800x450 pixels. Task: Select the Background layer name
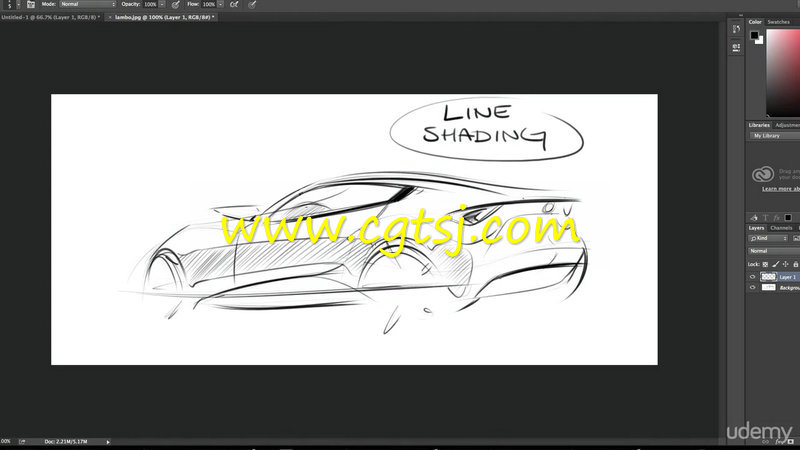point(790,288)
